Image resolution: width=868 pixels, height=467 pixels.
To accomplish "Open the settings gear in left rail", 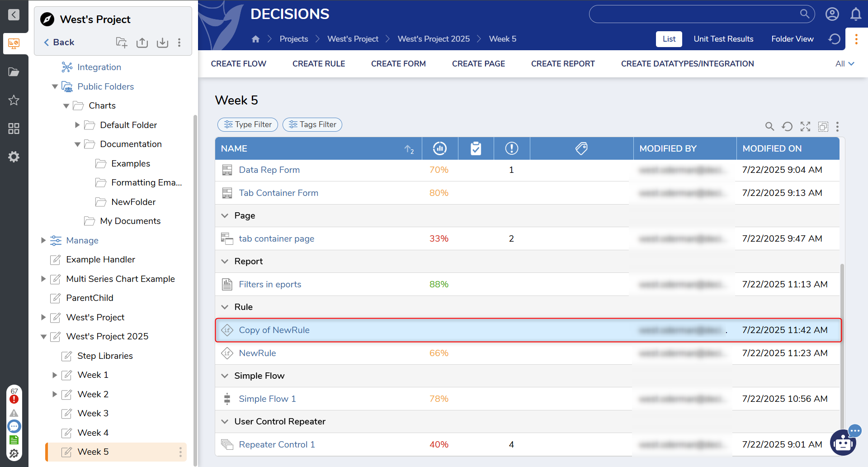I will click(x=14, y=157).
